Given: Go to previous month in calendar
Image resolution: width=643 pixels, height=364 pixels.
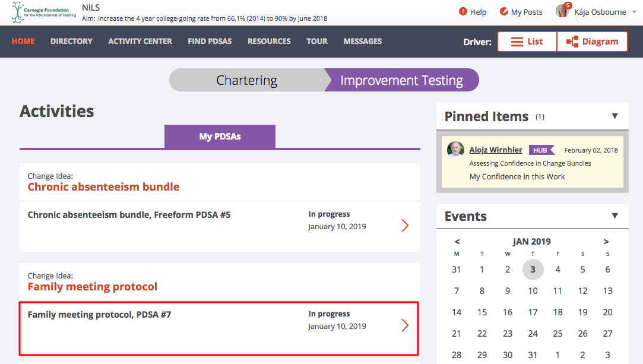Looking at the screenshot, I should 457,242.
